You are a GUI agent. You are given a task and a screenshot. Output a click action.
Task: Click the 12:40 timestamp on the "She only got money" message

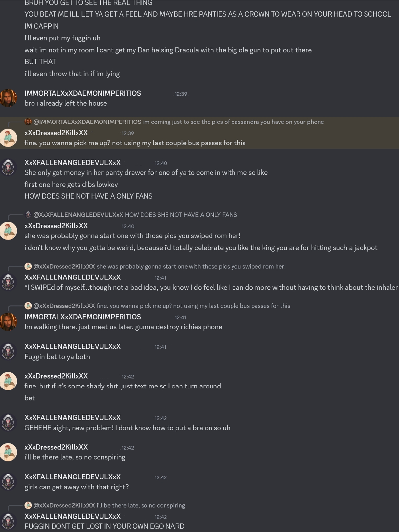[x=161, y=163]
